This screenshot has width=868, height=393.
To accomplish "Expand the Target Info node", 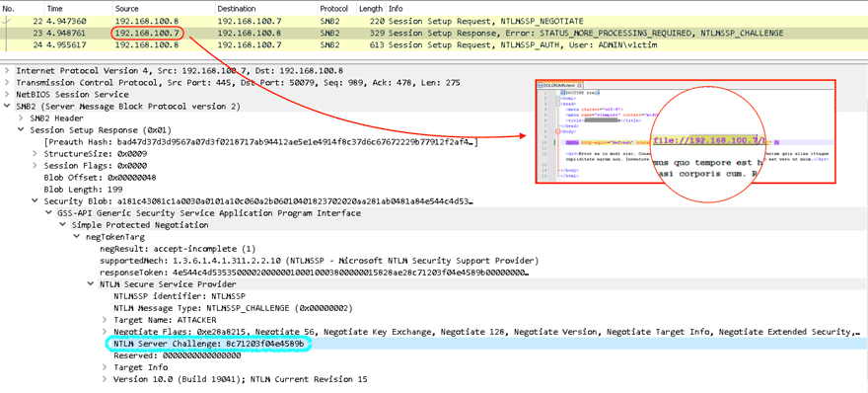I will coord(105,367).
